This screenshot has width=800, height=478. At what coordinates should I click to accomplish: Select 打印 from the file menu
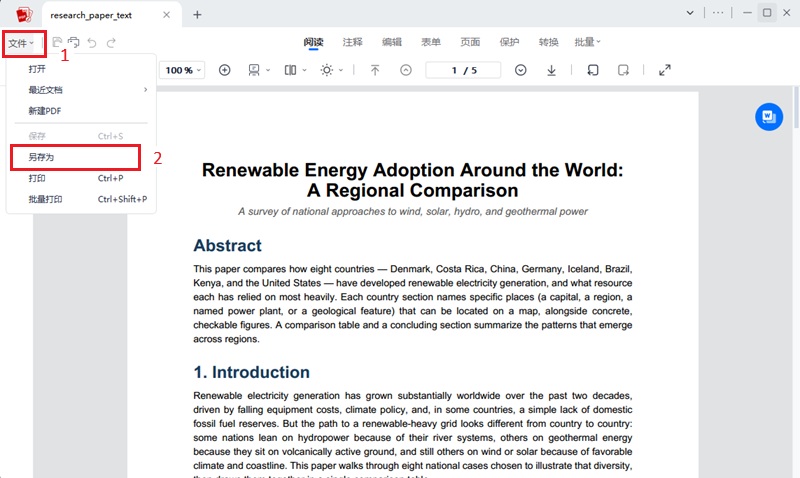81,178
